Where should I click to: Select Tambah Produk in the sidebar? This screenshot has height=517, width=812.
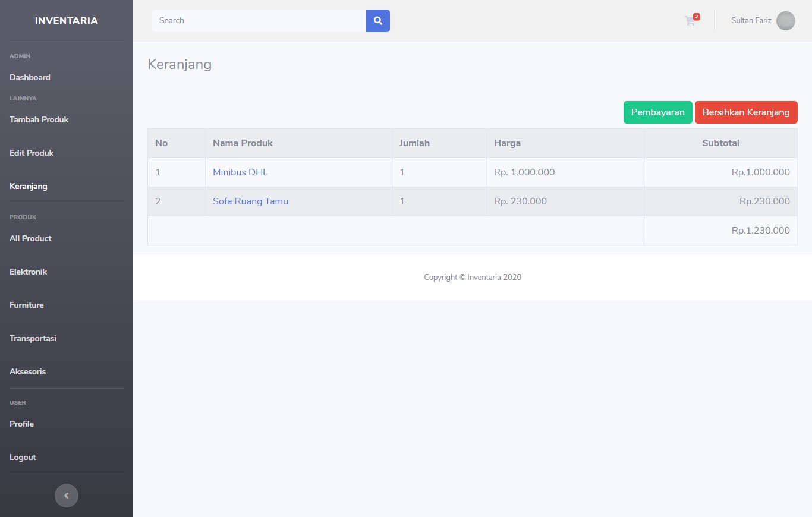[x=39, y=119]
